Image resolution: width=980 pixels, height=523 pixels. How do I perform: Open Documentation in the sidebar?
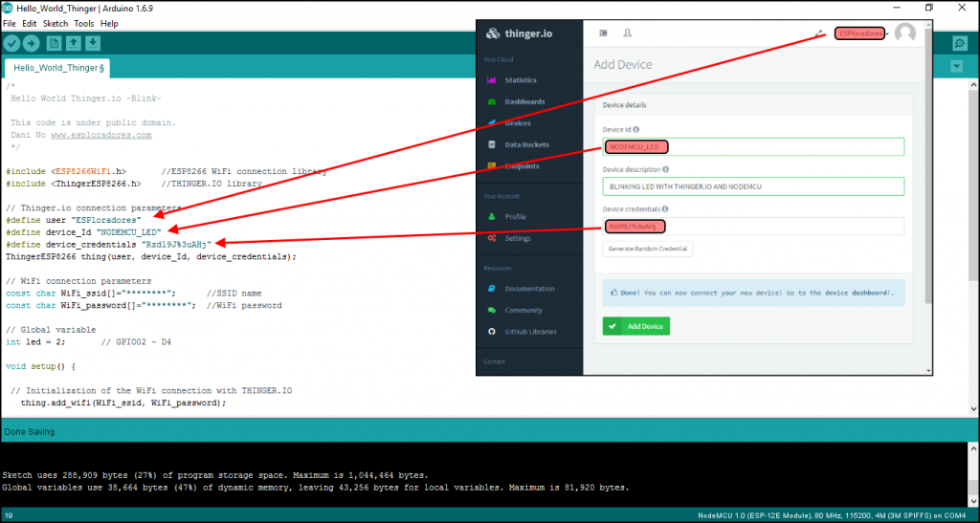529,289
